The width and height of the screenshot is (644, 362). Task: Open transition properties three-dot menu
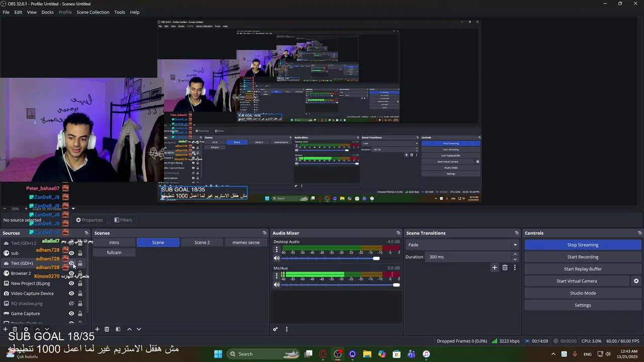tap(515, 267)
